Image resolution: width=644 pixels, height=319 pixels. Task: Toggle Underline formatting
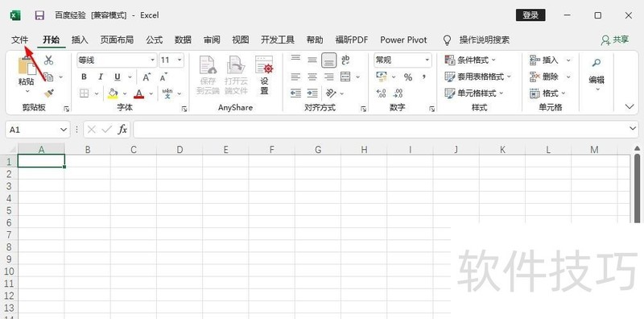tap(118, 77)
